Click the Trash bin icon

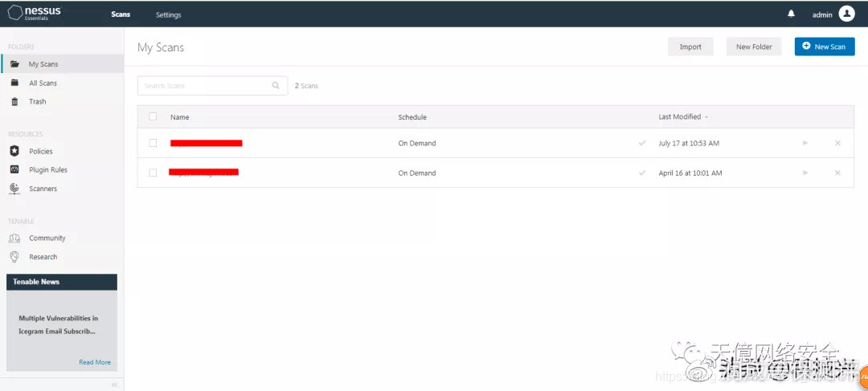(x=15, y=102)
